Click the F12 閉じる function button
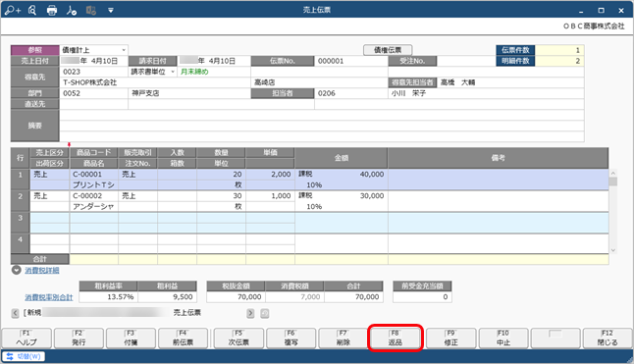The image size is (634, 364). (x=608, y=338)
